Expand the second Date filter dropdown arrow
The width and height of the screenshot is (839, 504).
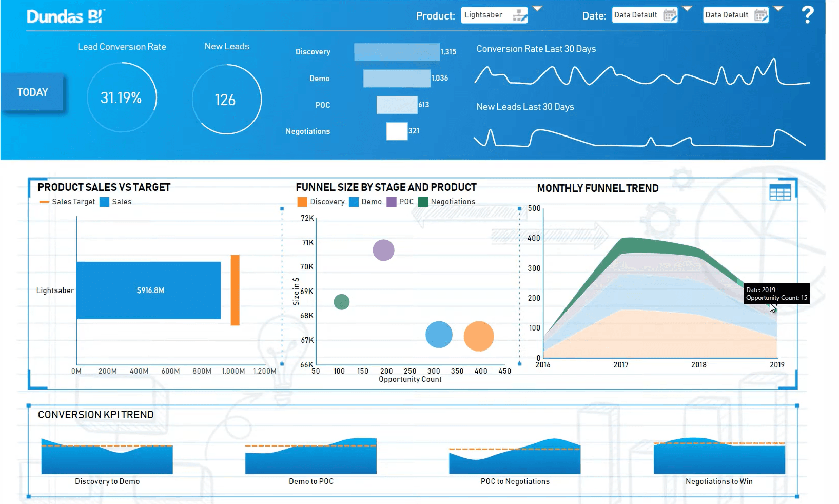(778, 8)
